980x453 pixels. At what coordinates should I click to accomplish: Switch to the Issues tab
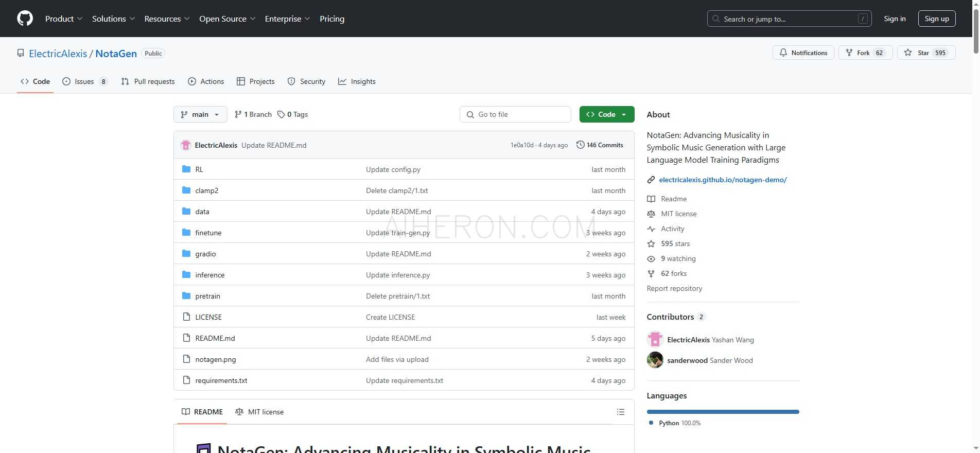click(x=85, y=81)
